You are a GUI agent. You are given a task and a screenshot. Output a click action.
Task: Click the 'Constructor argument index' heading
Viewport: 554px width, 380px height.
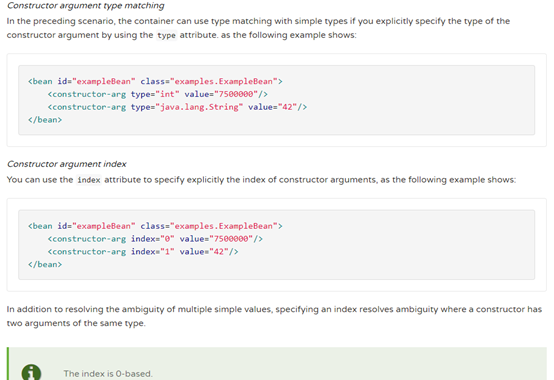tap(66, 164)
